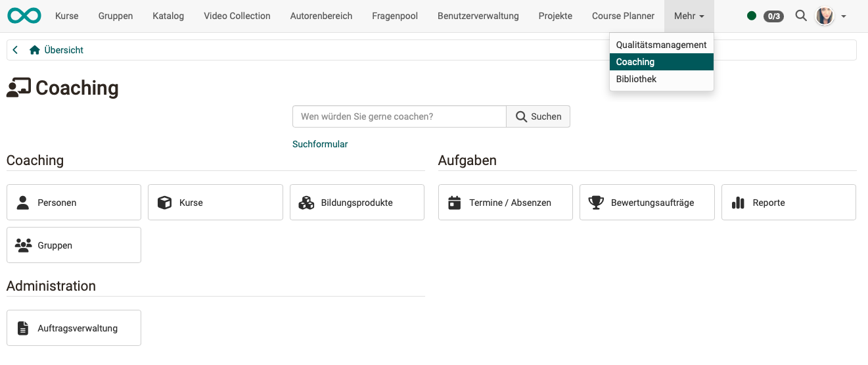Select Qualitätsmanagement from the Mehr menu
Viewport: 868px width, 365px height.
point(661,45)
